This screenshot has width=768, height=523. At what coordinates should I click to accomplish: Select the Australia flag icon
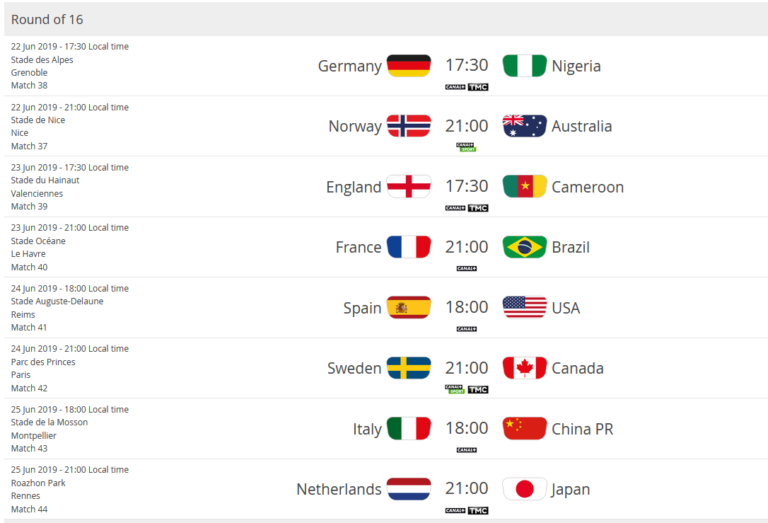click(x=525, y=126)
